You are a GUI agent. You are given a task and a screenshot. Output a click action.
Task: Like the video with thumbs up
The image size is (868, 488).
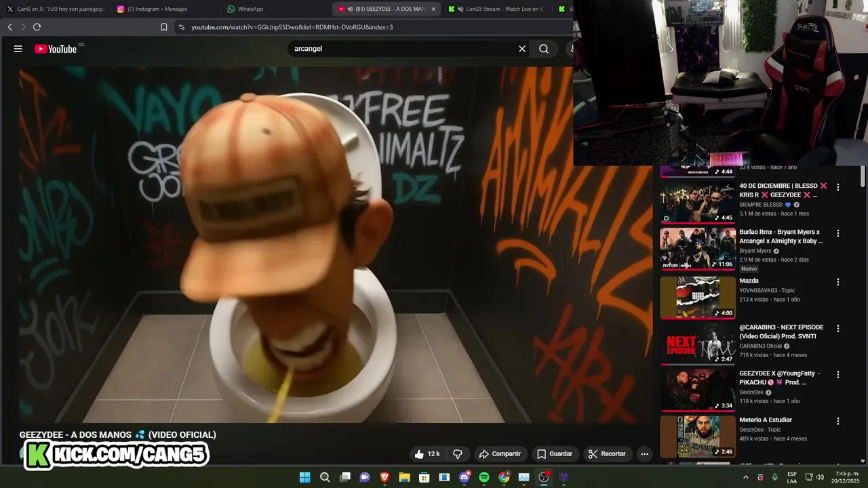click(427, 454)
